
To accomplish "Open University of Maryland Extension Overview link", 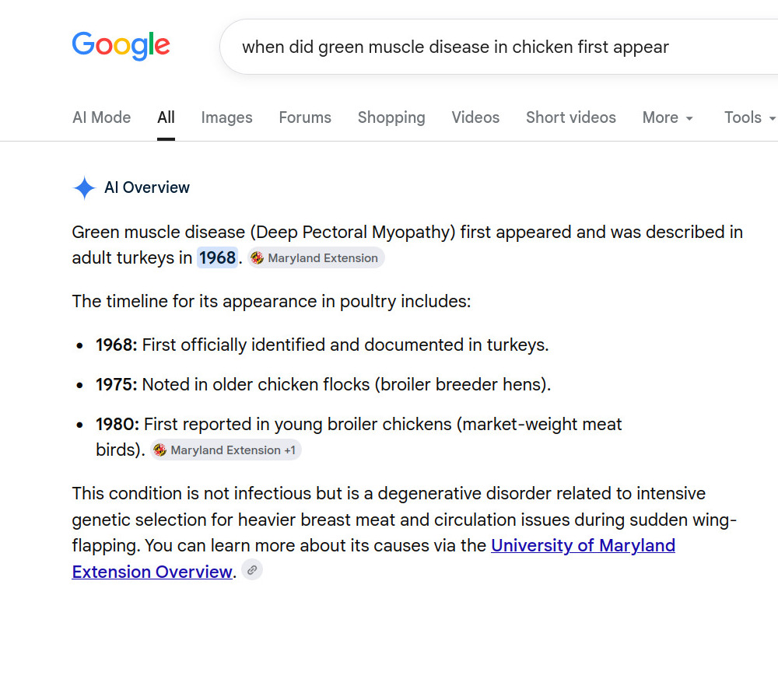I will pos(373,558).
